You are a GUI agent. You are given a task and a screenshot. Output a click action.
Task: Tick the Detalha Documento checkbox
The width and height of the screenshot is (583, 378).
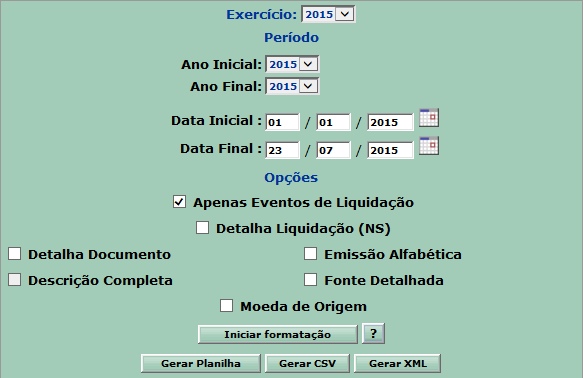[15, 254]
